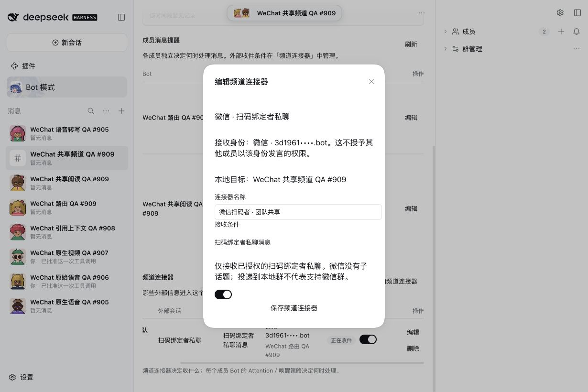Open WeChat 路由 QA #909 sidebar chat
The image size is (588, 392).
click(67, 207)
